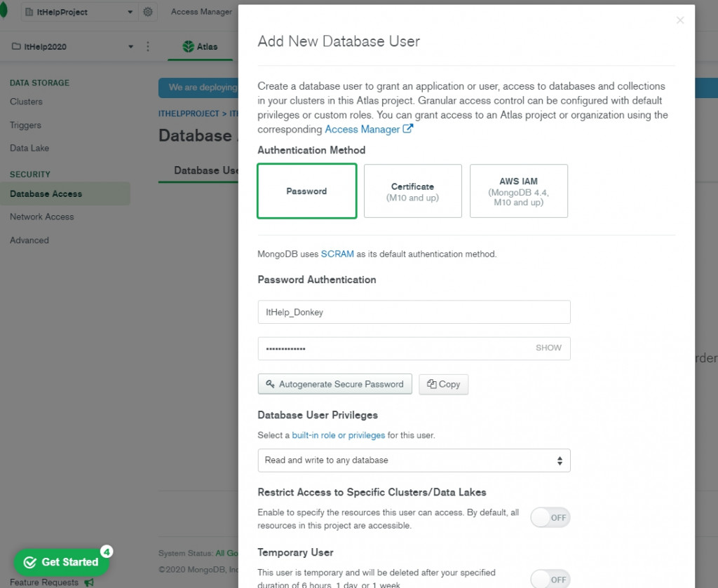This screenshot has width=718, height=588.
Task: Switch to the Atlas tab
Action: (x=200, y=47)
